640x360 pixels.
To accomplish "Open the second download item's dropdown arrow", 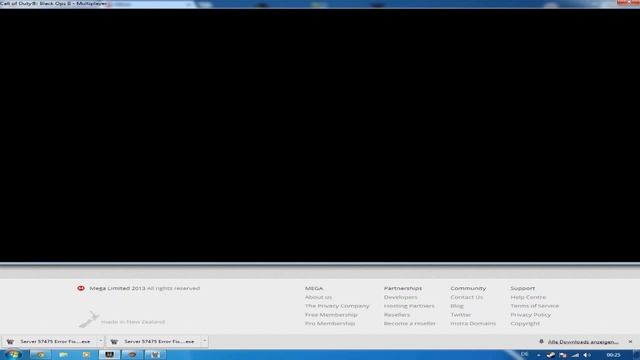I will 204,341.
